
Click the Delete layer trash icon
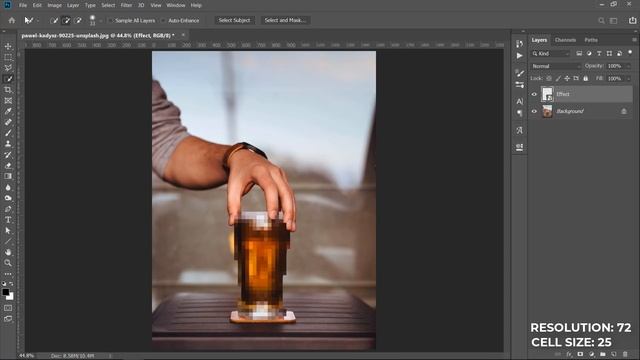point(625,354)
